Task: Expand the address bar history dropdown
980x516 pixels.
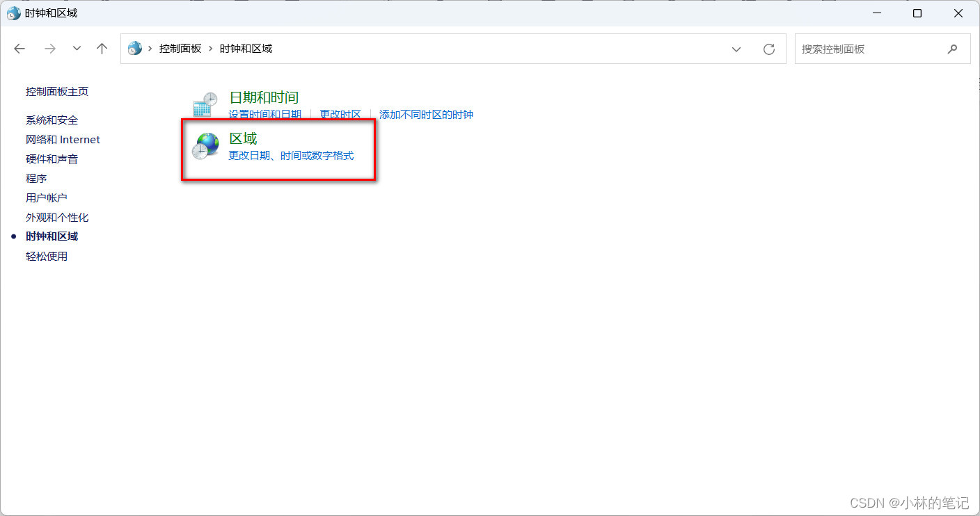Action: (x=736, y=49)
